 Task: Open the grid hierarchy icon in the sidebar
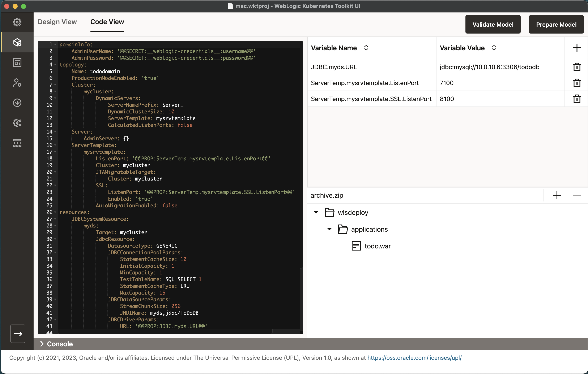tap(17, 143)
